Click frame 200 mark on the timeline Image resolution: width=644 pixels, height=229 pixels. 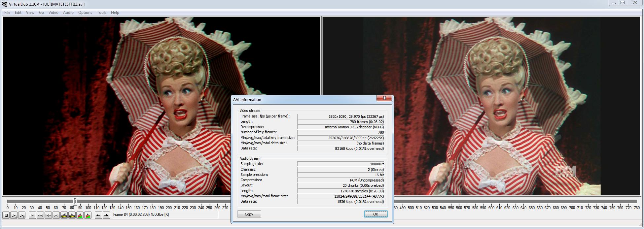[x=169, y=208]
